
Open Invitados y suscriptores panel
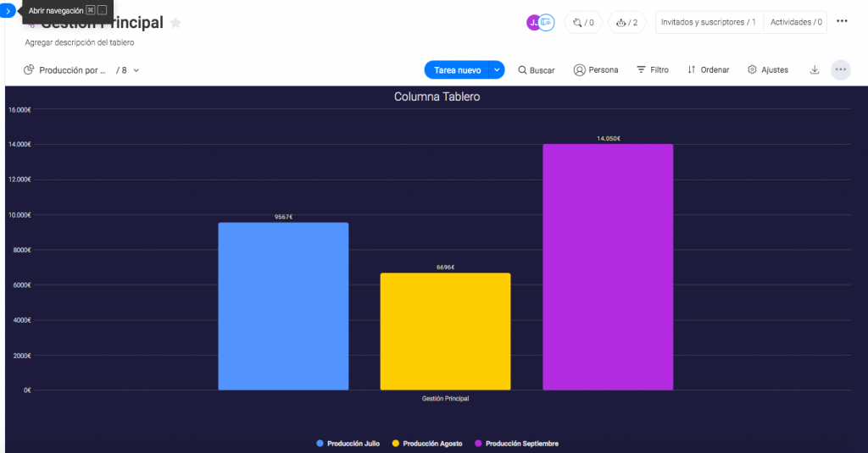click(708, 22)
